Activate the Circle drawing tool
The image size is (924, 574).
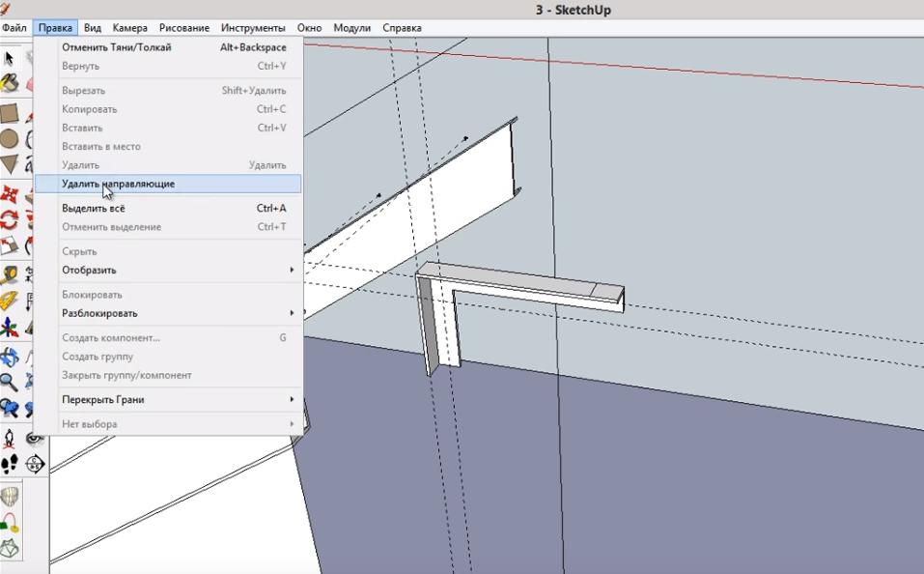tap(10, 138)
